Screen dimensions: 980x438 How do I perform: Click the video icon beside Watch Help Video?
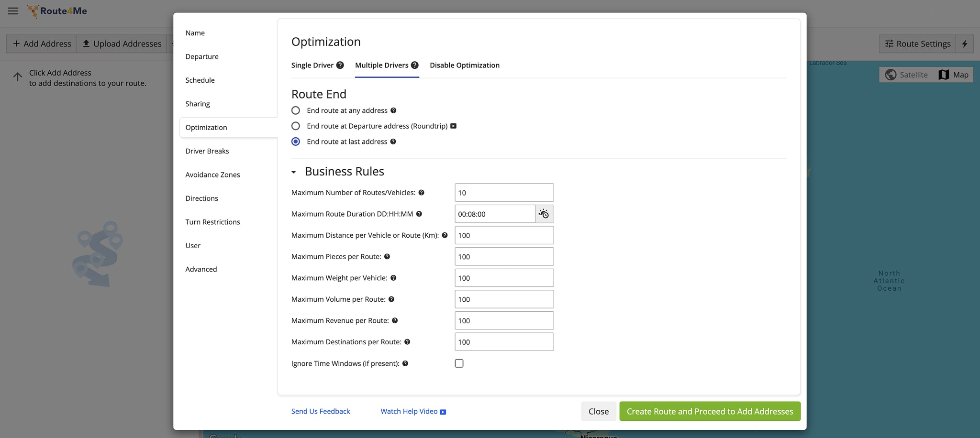[443, 412]
